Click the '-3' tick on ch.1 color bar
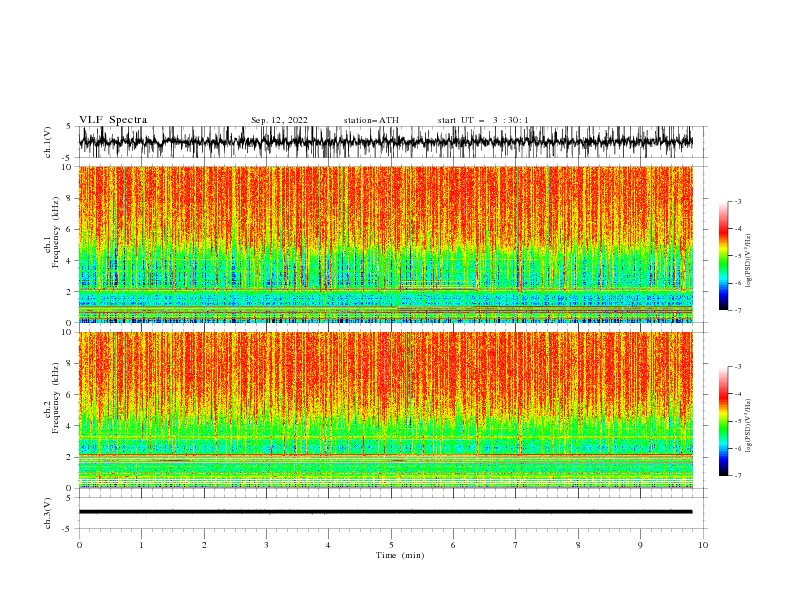 coord(738,201)
